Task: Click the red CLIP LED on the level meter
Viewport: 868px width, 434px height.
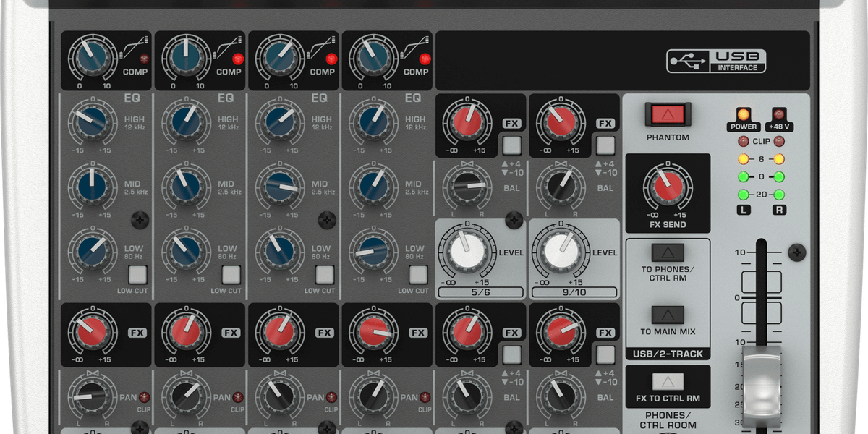Action: tap(744, 142)
